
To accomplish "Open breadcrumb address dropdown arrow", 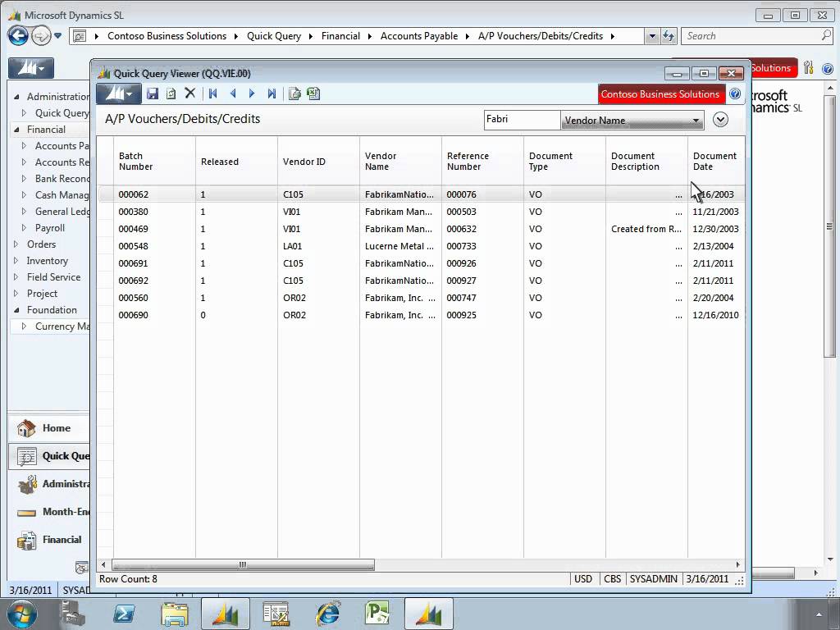I will pyautogui.click(x=652, y=36).
